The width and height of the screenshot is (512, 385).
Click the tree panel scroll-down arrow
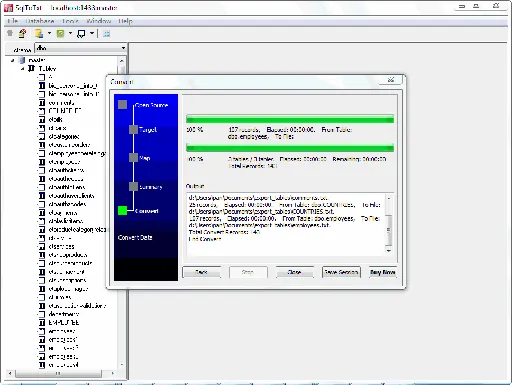(121, 365)
